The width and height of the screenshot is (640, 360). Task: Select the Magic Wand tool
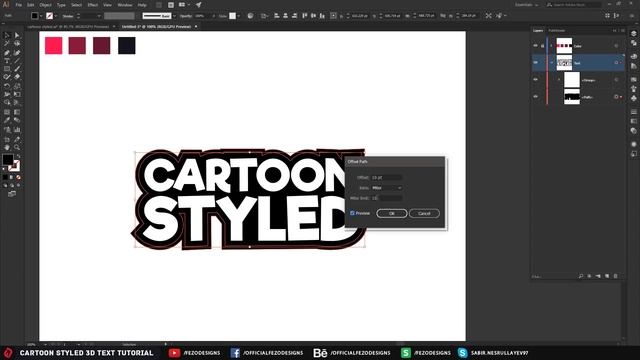[7, 43]
